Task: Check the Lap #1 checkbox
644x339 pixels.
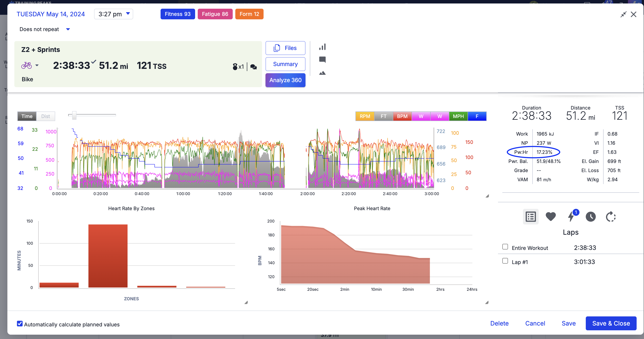Action: pos(505,261)
